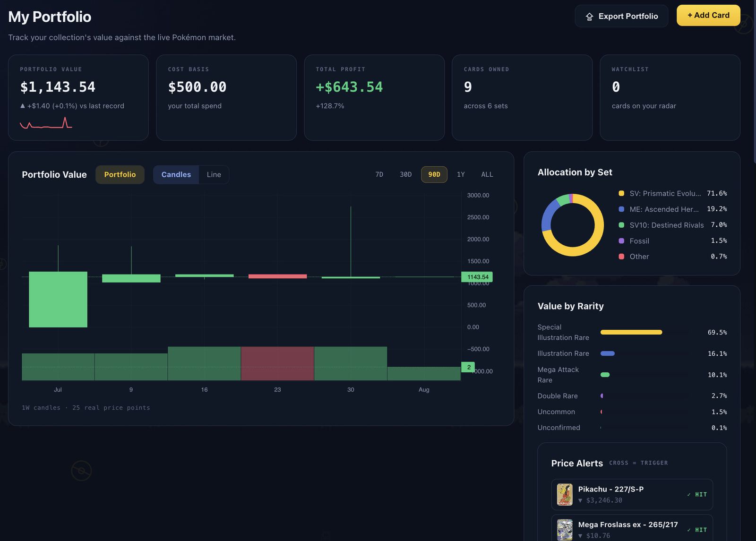
Task: Add a new card with Add Card
Action: [x=708, y=15]
